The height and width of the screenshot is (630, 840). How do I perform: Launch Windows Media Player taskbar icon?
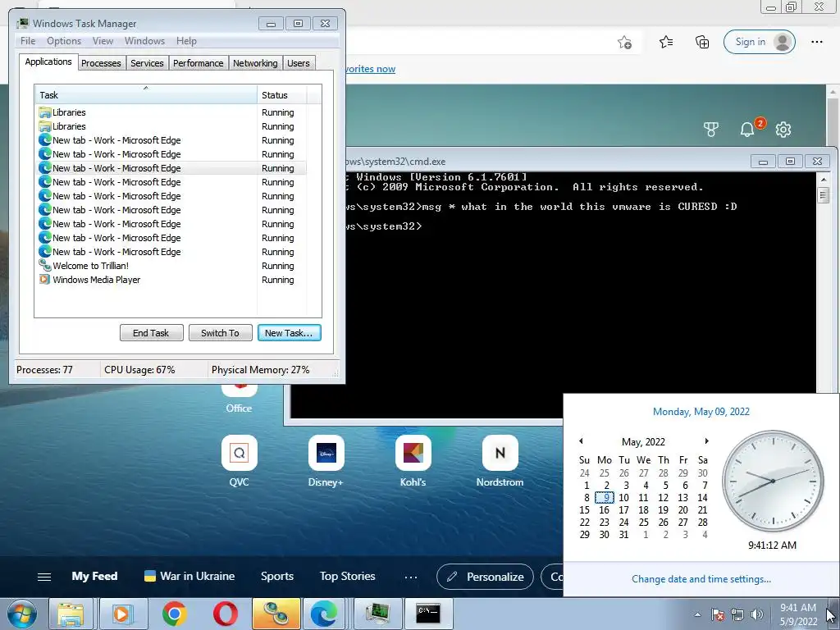click(122, 614)
